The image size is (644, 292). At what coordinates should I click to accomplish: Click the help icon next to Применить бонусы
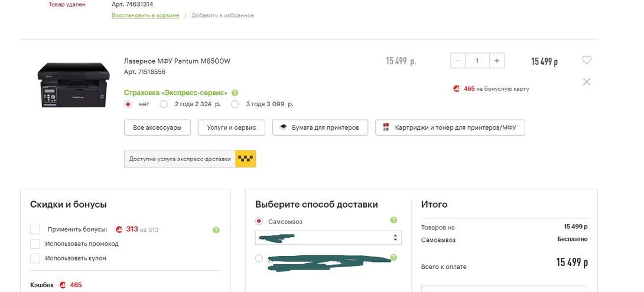click(216, 230)
